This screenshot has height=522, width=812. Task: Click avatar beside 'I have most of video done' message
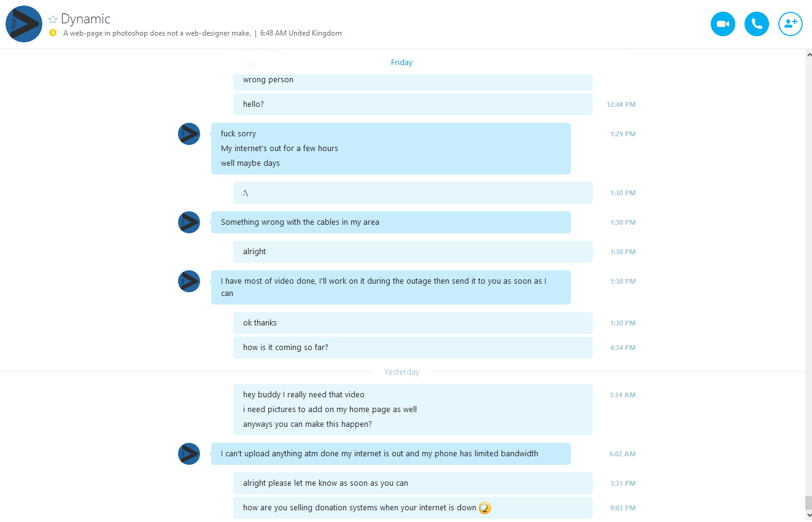point(189,281)
